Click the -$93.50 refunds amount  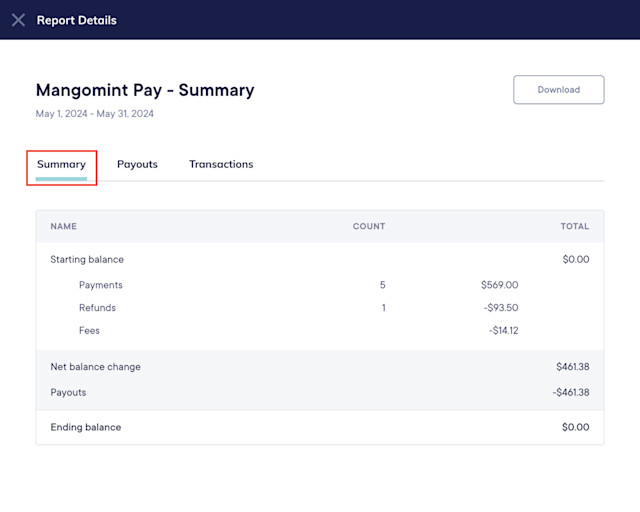tap(501, 308)
